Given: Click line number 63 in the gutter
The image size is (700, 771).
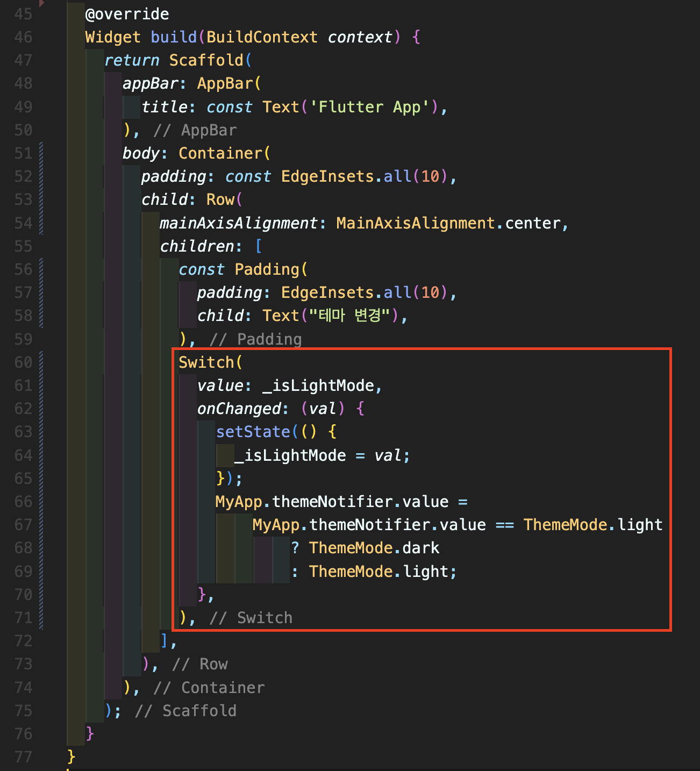Looking at the screenshot, I should pyautogui.click(x=23, y=432).
